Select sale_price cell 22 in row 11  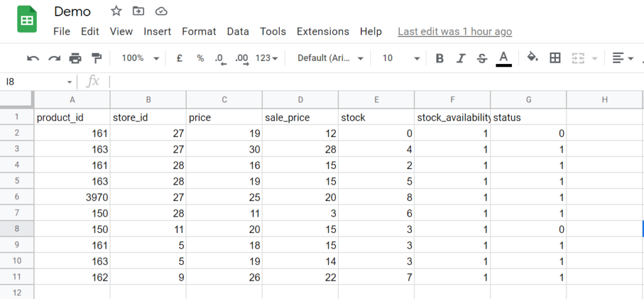[x=300, y=277]
